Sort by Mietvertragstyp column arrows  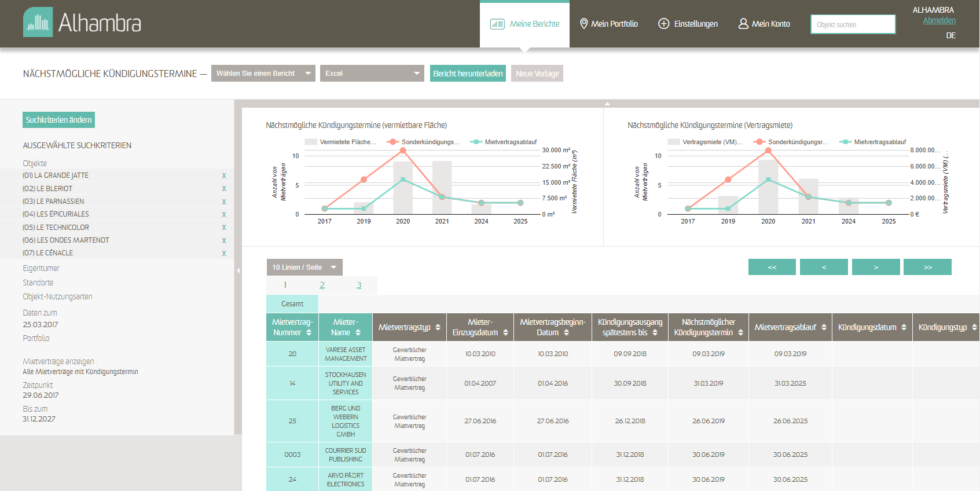click(438, 328)
